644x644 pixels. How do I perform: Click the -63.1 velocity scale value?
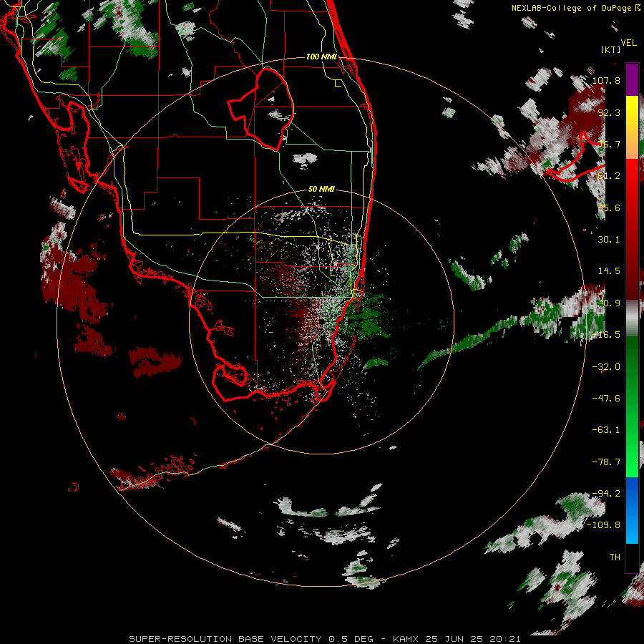tap(606, 430)
